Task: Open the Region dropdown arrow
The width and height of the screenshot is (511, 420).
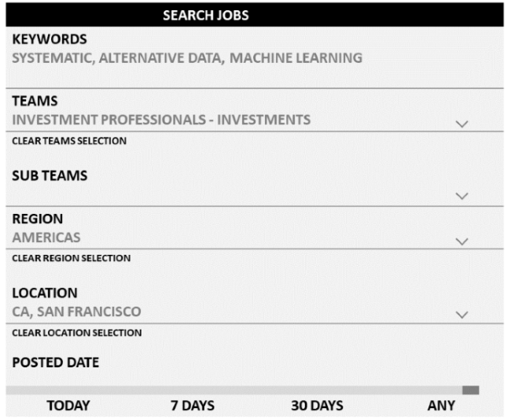Action: [462, 241]
